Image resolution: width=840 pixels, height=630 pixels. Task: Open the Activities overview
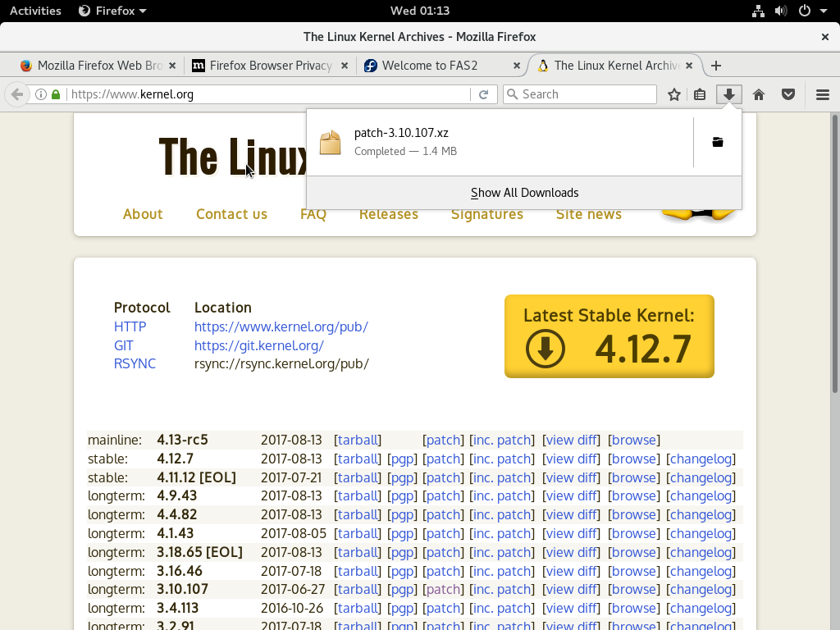(x=35, y=11)
